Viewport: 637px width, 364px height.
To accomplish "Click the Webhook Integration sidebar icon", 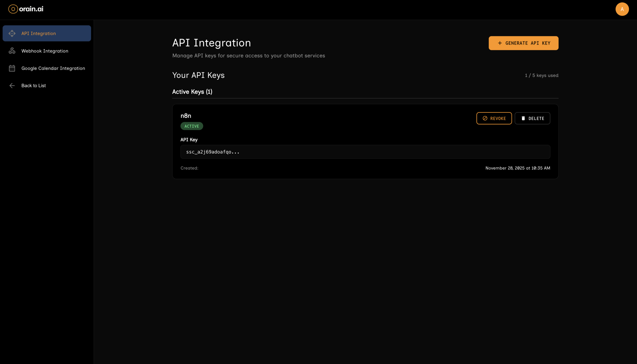I will click(12, 51).
